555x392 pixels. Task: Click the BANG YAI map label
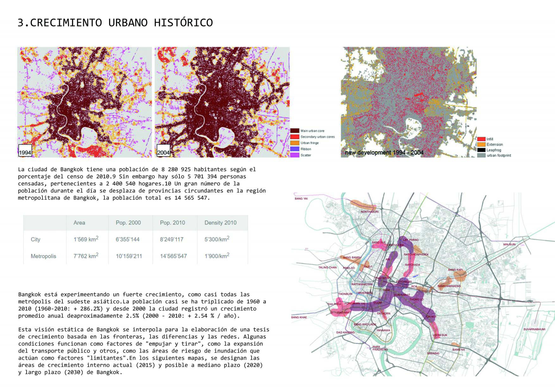pos(301,199)
